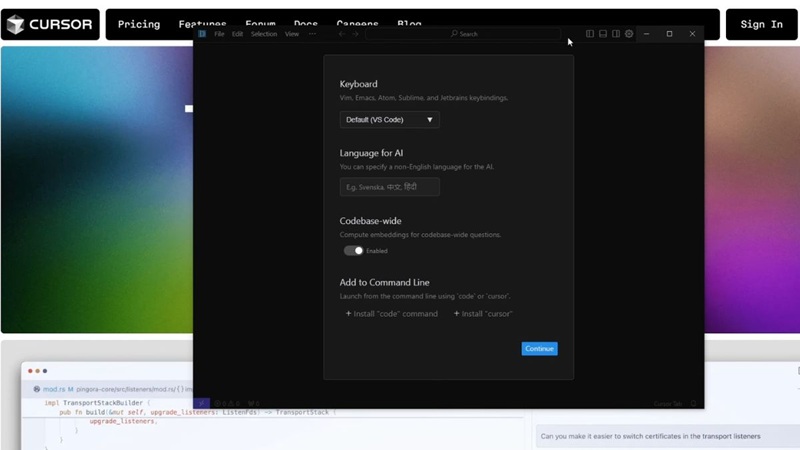Viewport: 800px width, 450px height.
Task: Click Install "code" command
Action: tap(392, 314)
